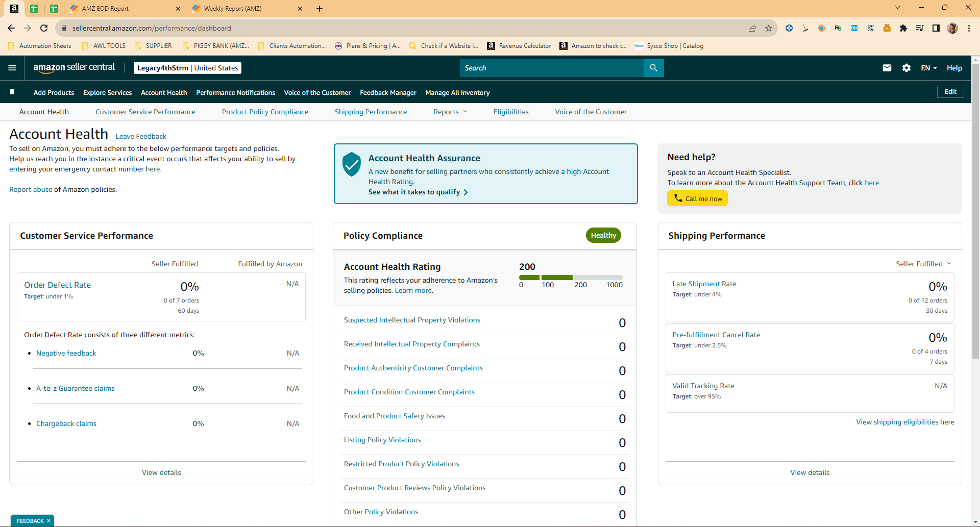The height and width of the screenshot is (527, 980).
Task: Click the bookmark flag icon
Action: [x=12, y=92]
